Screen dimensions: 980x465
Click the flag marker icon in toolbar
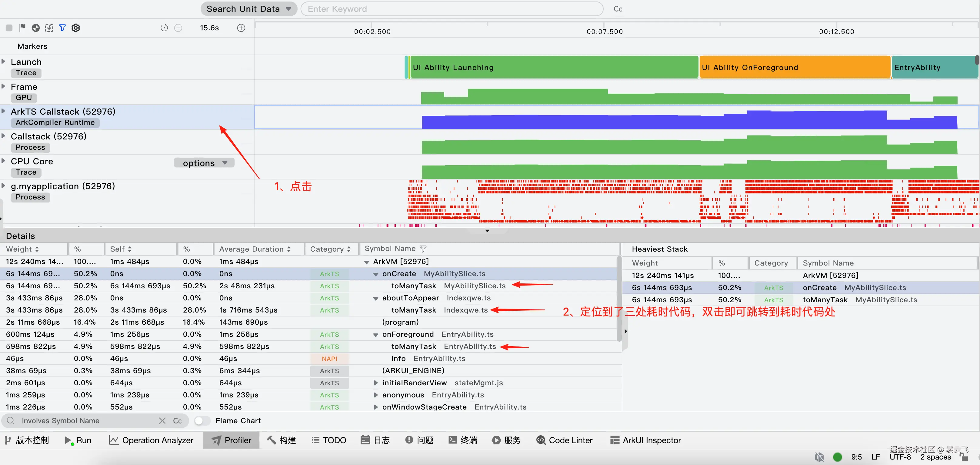pos(22,28)
